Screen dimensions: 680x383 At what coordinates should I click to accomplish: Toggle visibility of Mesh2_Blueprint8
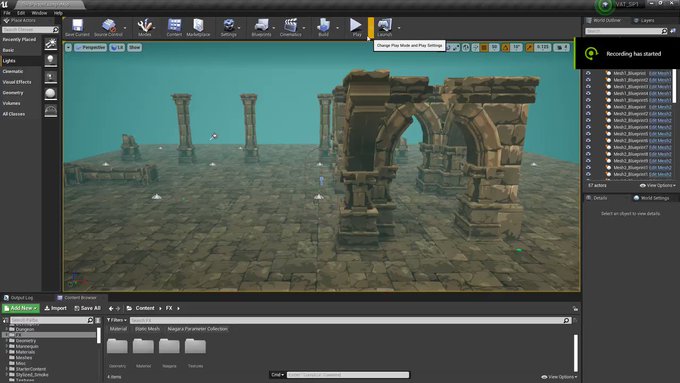(588, 154)
